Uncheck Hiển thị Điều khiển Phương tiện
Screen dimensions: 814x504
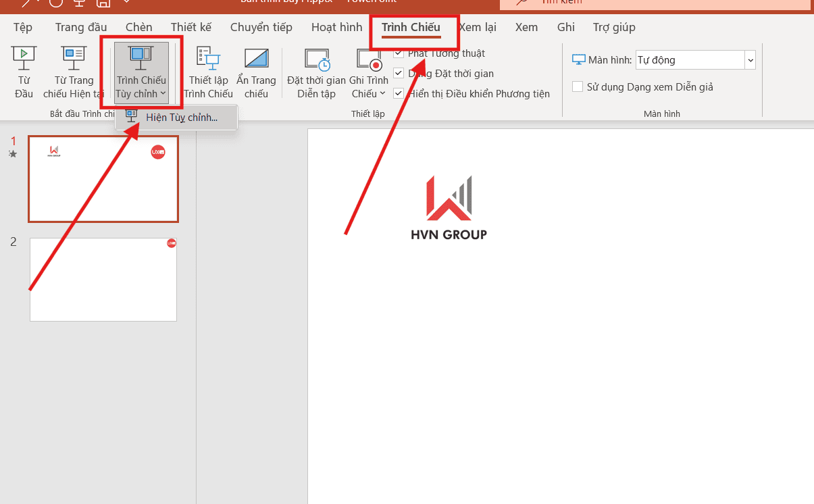[x=399, y=94]
